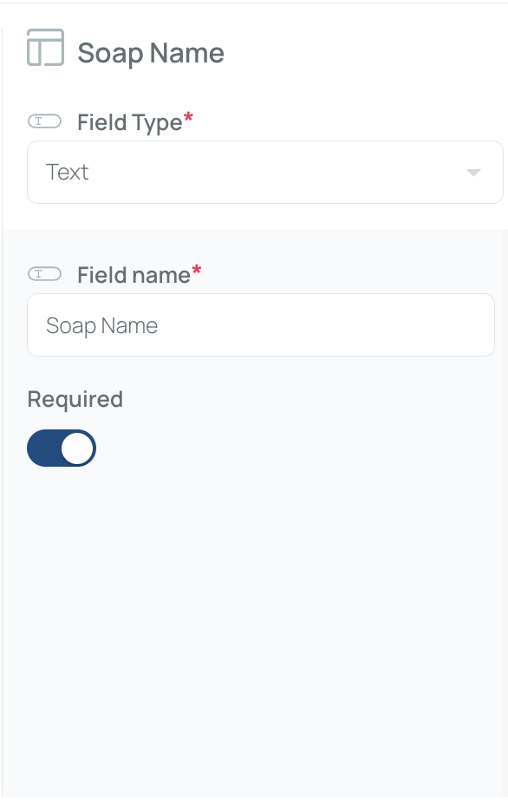Click the gray caret arrow in Field Type box

point(473,173)
